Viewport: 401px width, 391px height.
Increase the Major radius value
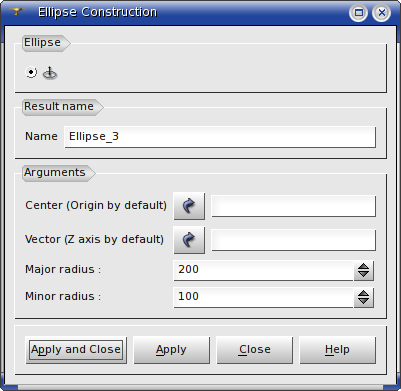363,266
